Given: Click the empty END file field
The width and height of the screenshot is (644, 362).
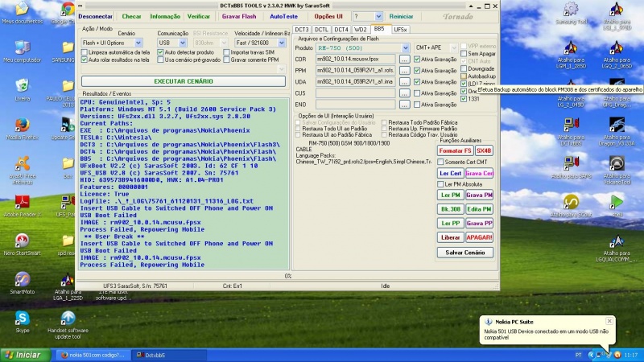Looking at the screenshot, I should click(356, 105).
